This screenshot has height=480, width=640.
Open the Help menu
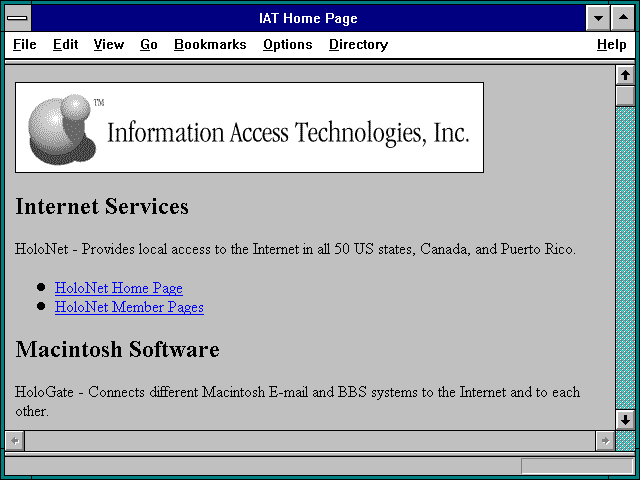click(x=611, y=44)
